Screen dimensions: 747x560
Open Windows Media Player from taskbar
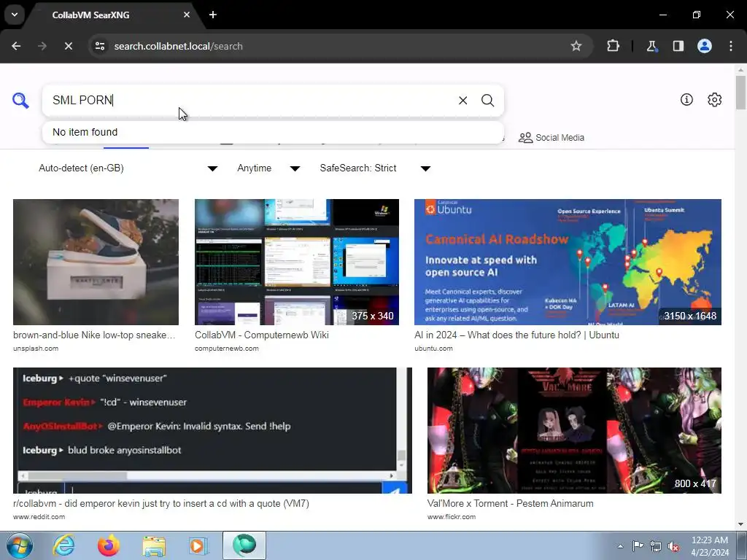(x=198, y=545)
